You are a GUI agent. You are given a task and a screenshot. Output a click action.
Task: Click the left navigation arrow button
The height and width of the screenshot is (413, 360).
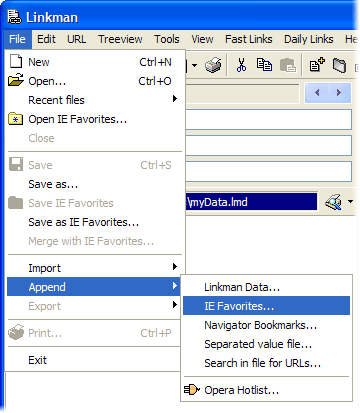click(x=317, y=93)
